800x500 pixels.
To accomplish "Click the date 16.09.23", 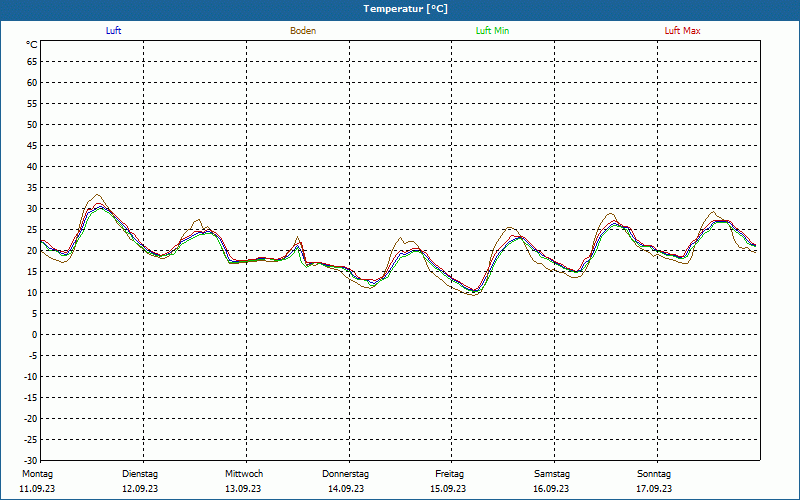I will [x=552, y=489].
